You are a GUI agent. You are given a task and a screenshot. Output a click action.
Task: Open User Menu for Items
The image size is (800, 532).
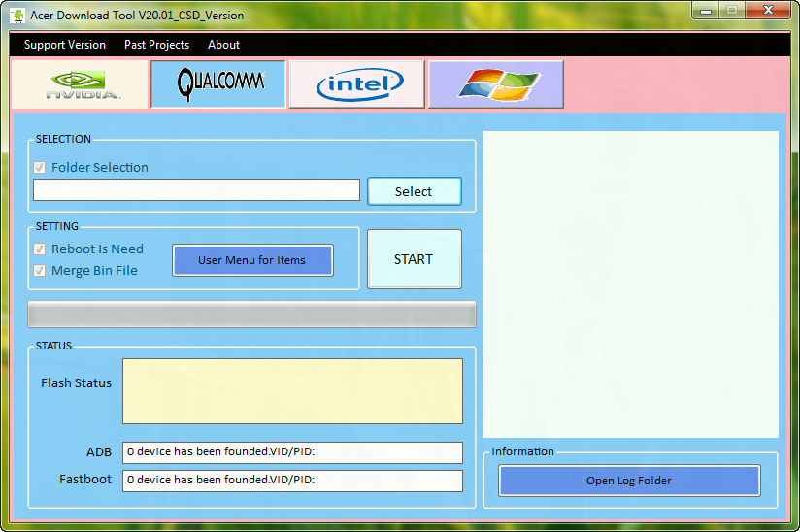[x=252, y=260]
